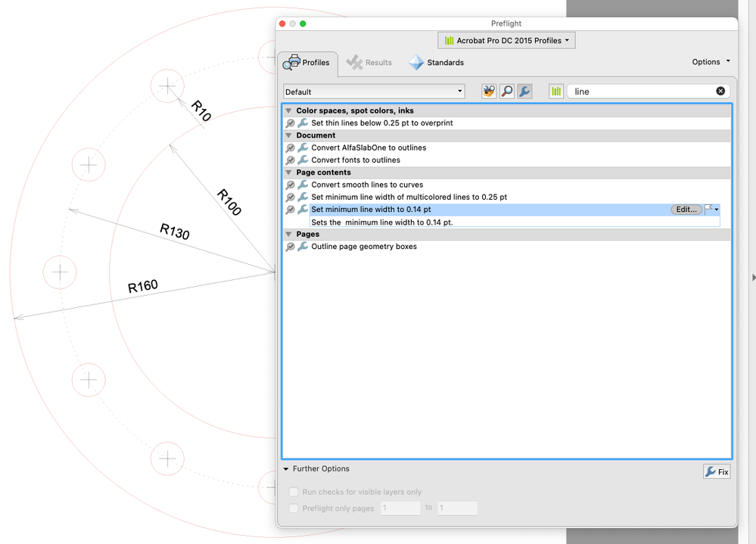The image size is (756, 544).
Task: Open the Options menu
Action: (711, 62)
